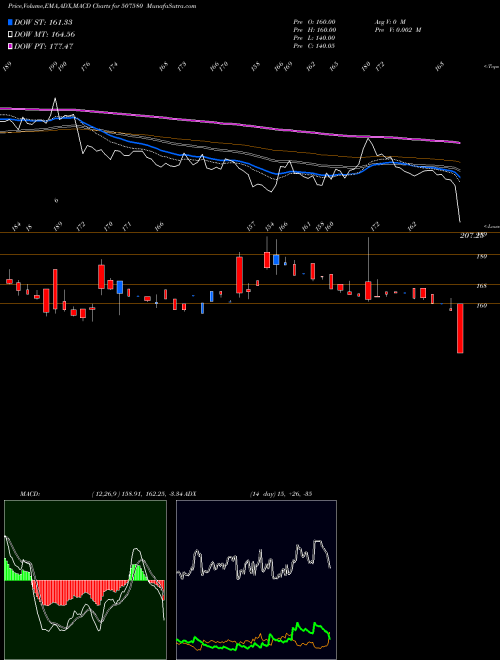Image resolution: width=500 pixels, height=660 pixels.
Task: Click the ADX (14 day) parameter values
Action: point(281,494)
